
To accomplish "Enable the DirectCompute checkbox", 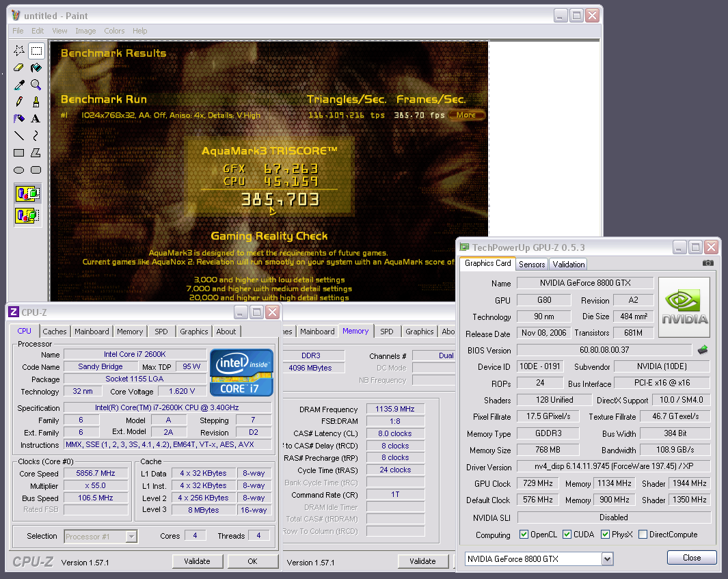I will click(643, 535).
